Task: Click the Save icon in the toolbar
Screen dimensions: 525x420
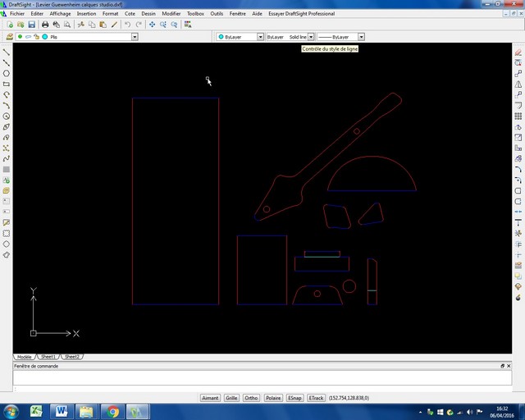Action: coord(32,25)
